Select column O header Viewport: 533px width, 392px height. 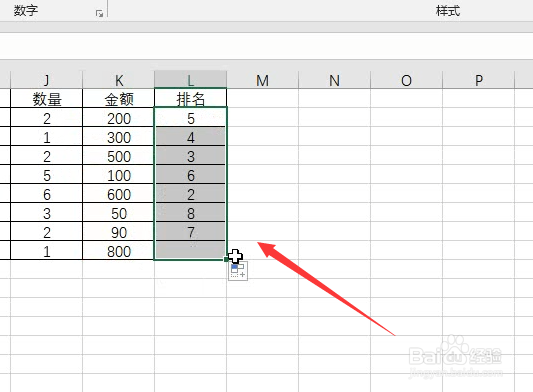[x=407, y=80]
